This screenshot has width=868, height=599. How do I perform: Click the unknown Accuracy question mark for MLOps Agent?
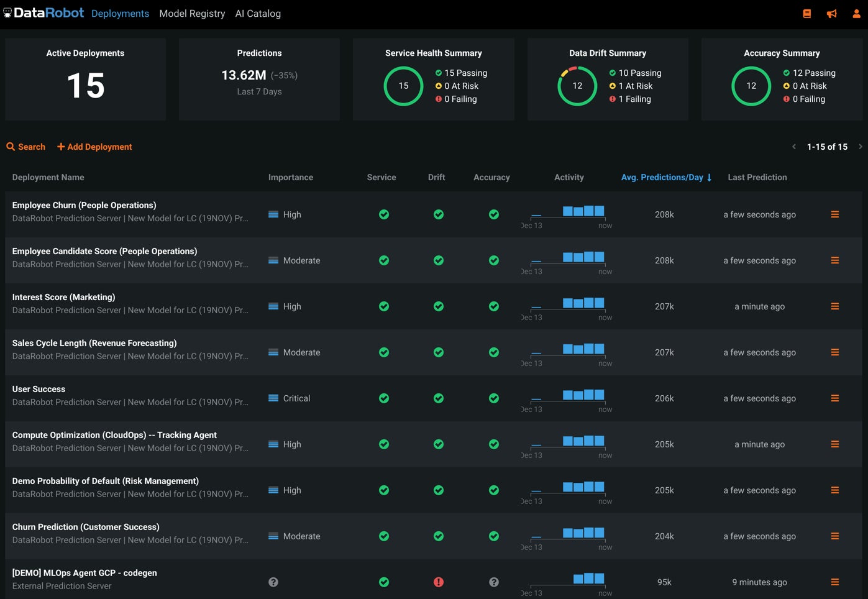pyautogui.click(x=494, y=582)
